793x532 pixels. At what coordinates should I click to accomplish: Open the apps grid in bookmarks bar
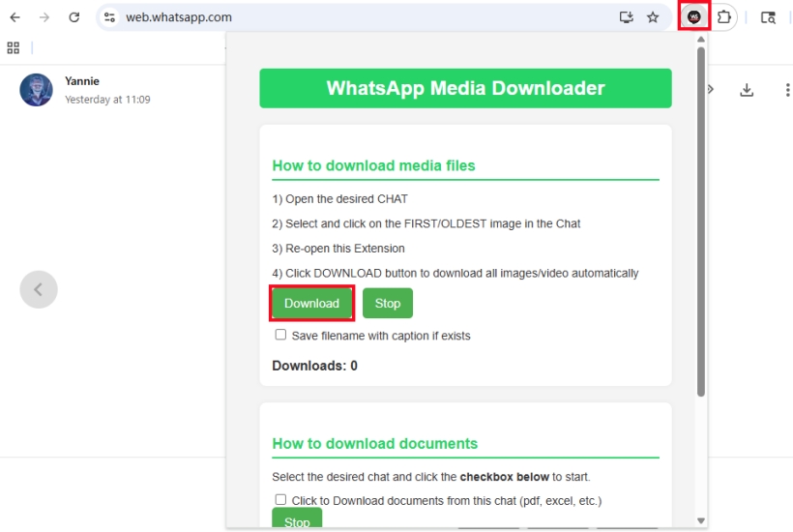click(x=14, y=47)
